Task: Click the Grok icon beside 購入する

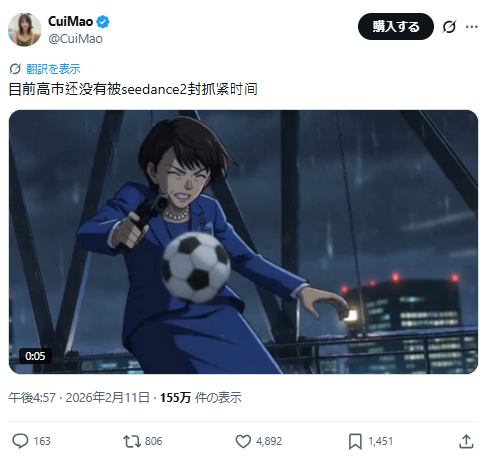Action: 449,27
